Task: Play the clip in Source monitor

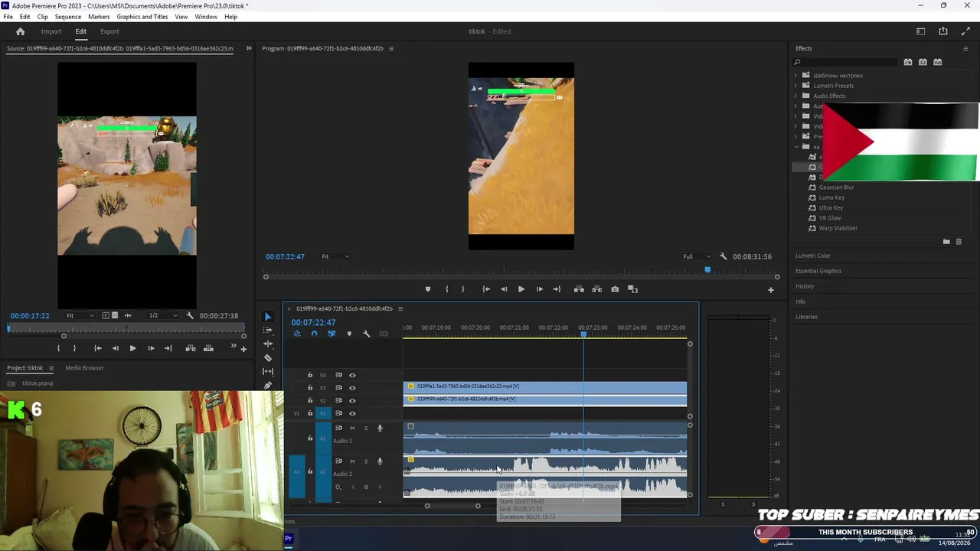Action: coord(132,348)
